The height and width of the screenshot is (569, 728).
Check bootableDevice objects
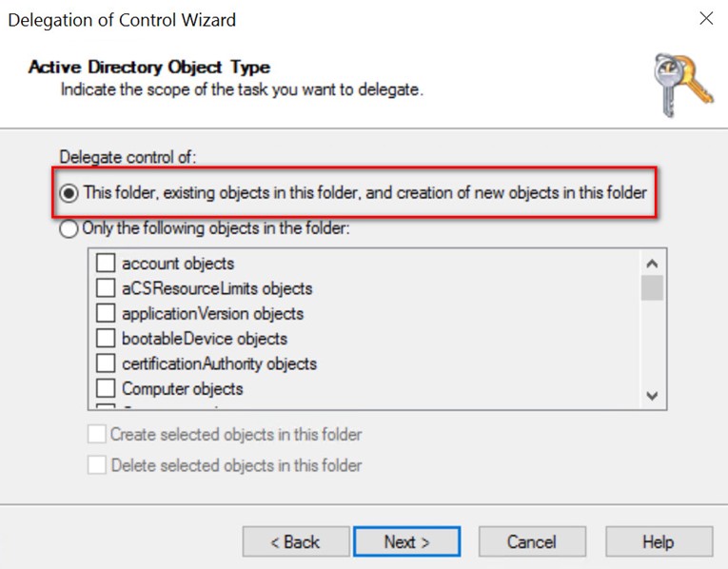106,338
